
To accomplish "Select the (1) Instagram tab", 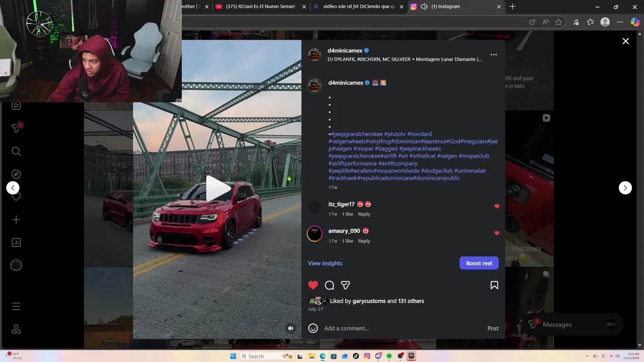I will coord(456,7).
